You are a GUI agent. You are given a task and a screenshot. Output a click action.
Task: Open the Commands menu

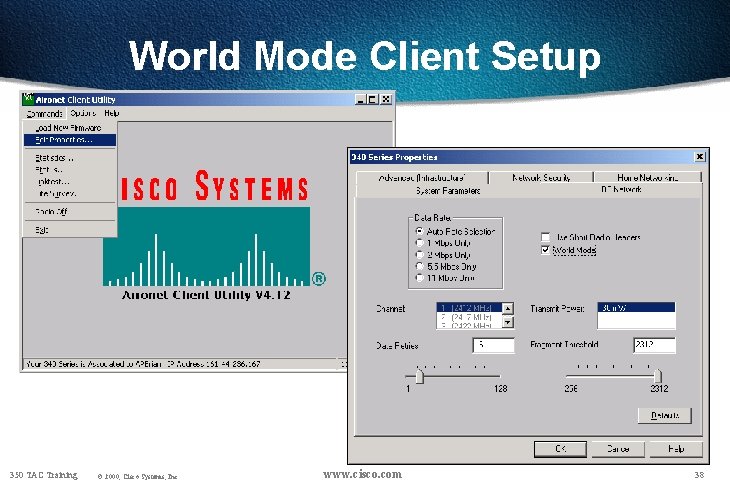pyautogui.click(x=44, y=114)
